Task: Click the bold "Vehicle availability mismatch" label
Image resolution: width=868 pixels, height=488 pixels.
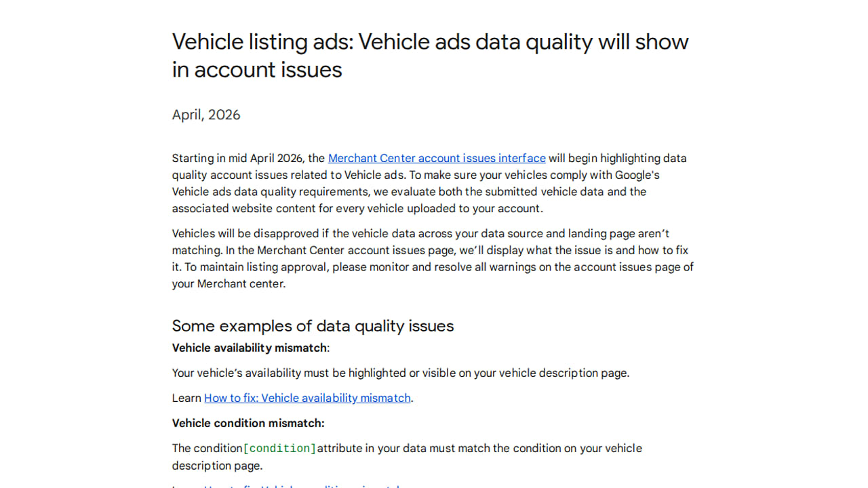Action: 249,348
